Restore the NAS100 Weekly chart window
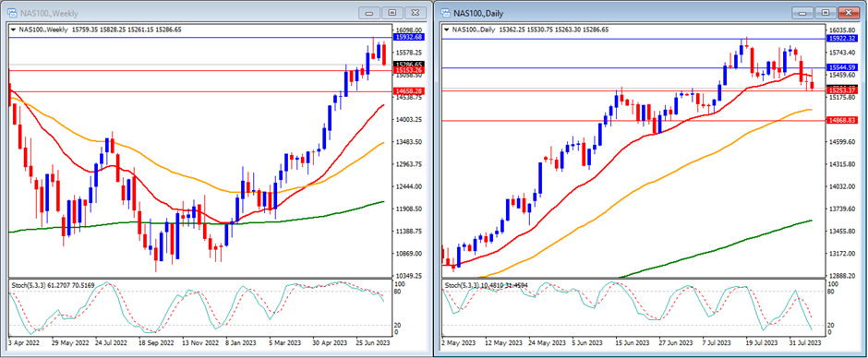 coord(392,13)
